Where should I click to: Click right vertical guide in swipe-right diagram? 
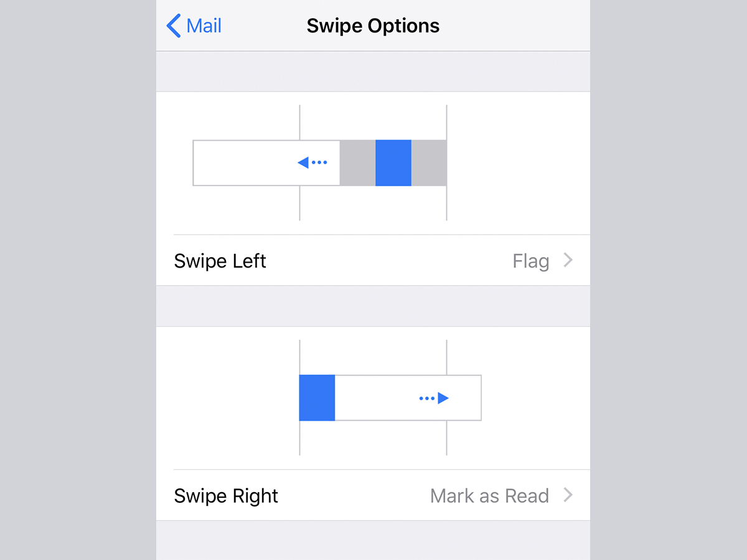pyautogui.click(x=446, y=439)
